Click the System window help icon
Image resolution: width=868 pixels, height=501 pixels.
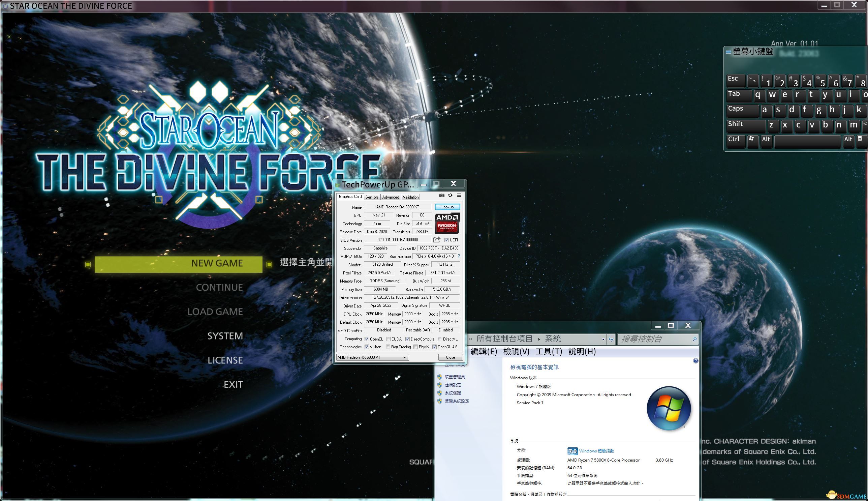(x=695, y=361)
